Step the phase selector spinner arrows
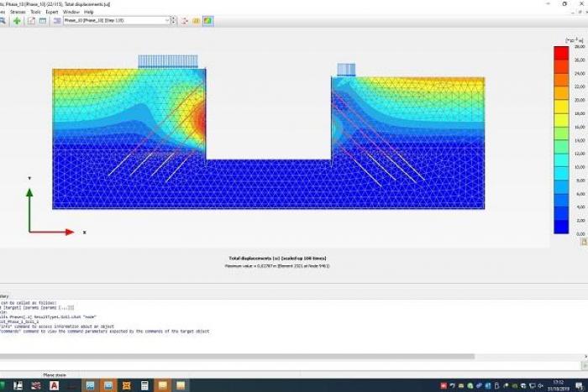The height and width of the screenshot is (392, 588). [x=171, y=20]
